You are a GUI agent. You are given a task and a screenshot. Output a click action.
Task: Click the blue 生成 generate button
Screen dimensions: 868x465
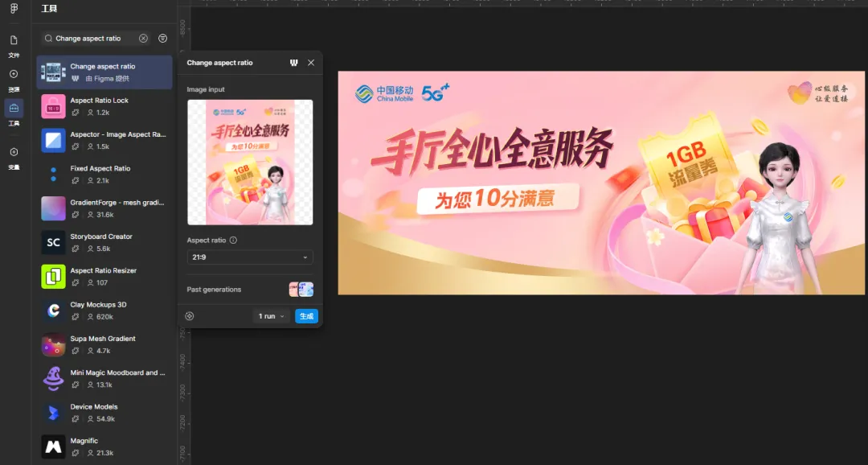tap(306, 316)
